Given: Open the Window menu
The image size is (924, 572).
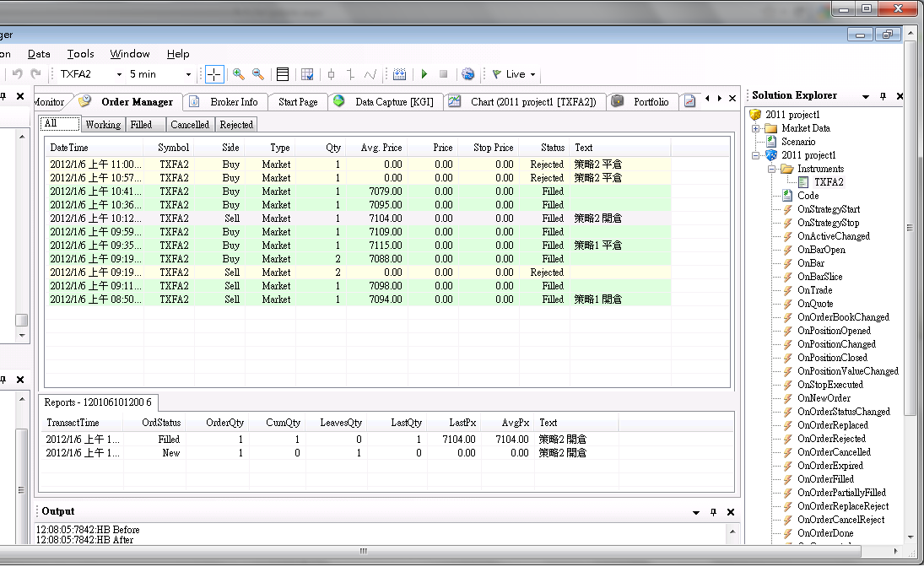Looking at the screenshot, I should tap(130, 54).
